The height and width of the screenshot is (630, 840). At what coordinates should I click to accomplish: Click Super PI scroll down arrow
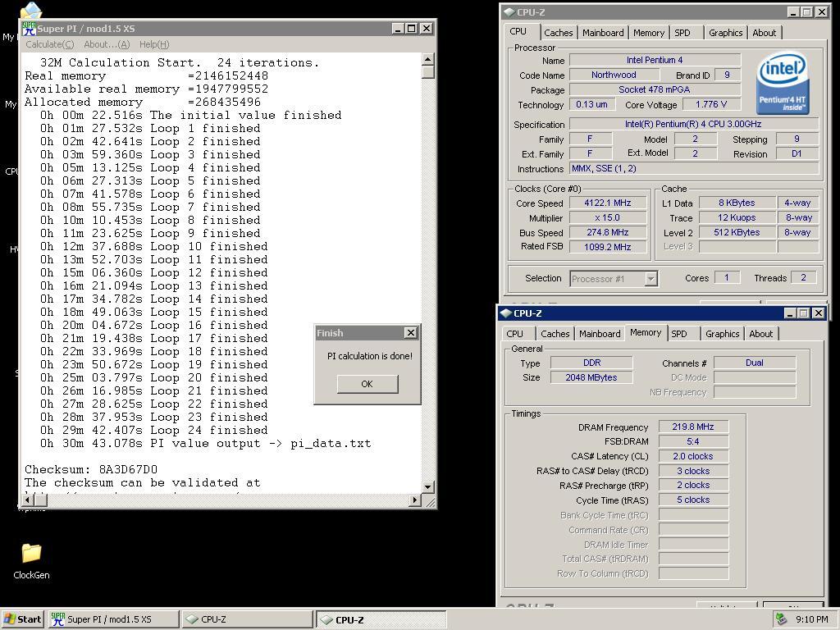point(427,487)
